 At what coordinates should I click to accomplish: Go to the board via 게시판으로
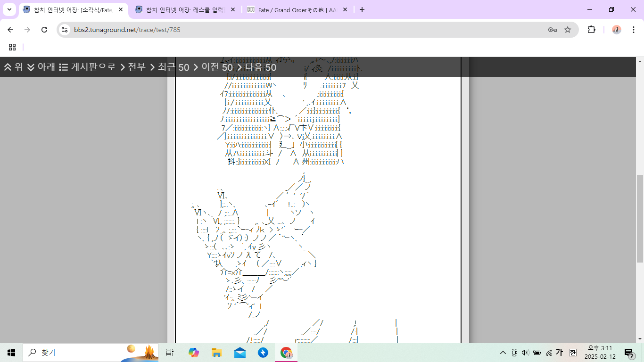pyautogui.click(x=88, y=67)
